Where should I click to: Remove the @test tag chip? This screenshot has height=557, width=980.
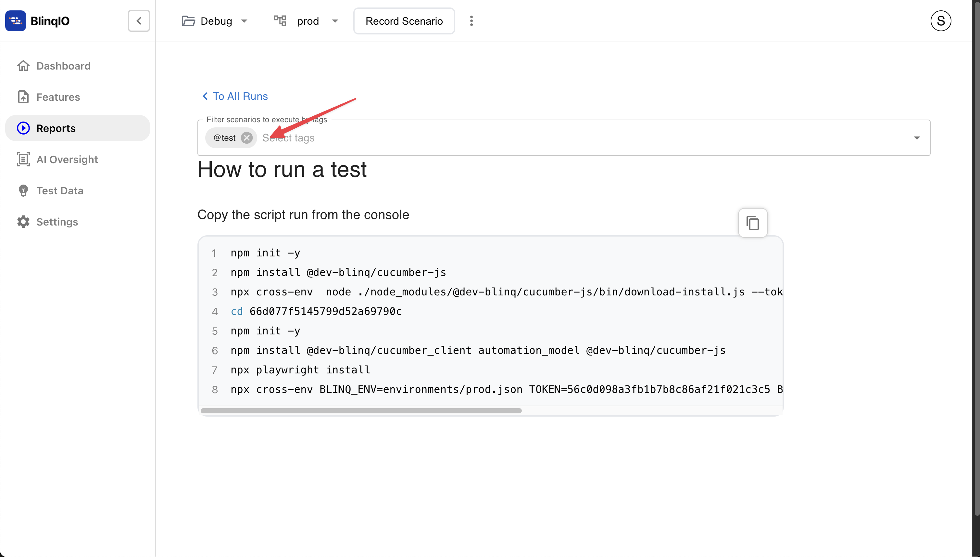pos(247,138)
